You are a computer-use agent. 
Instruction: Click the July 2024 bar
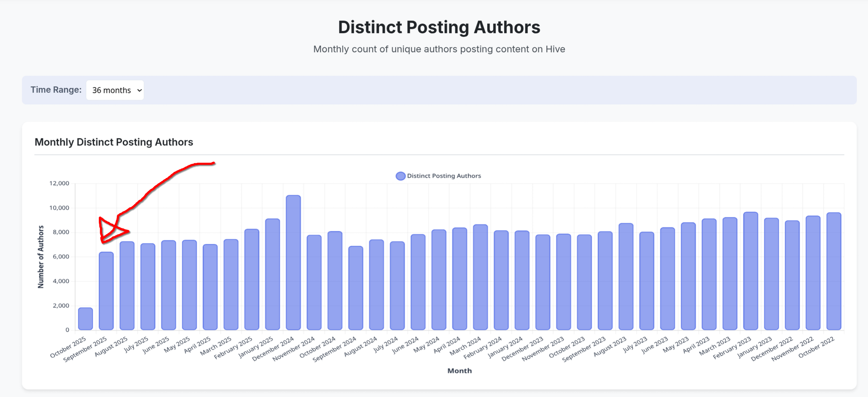[397, 285]
